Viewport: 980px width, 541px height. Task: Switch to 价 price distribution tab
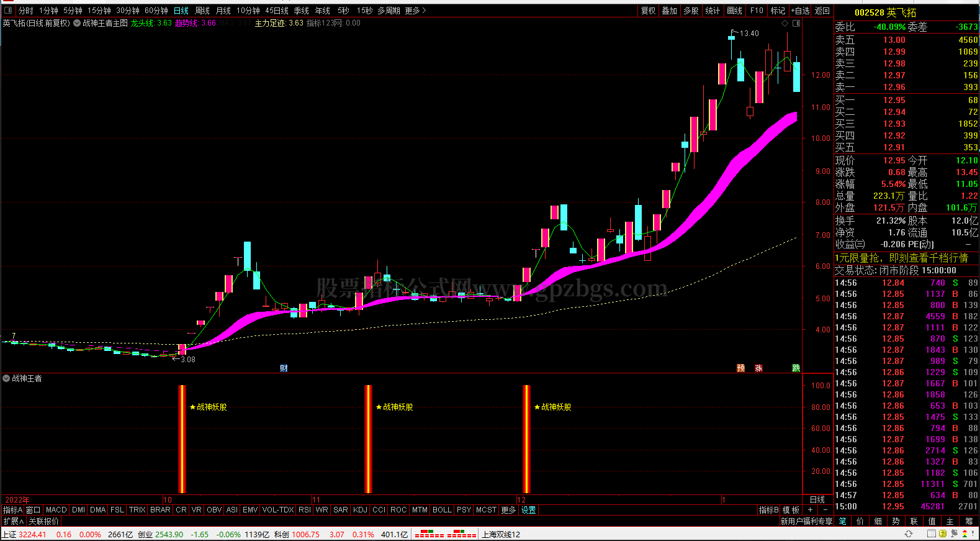click(860, 521)
